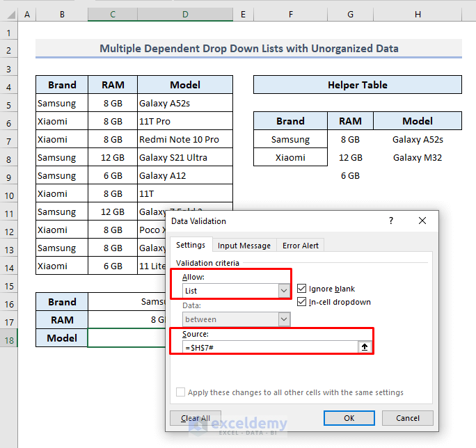
Task: Open the Settings tab
Action: click(190, 246)
